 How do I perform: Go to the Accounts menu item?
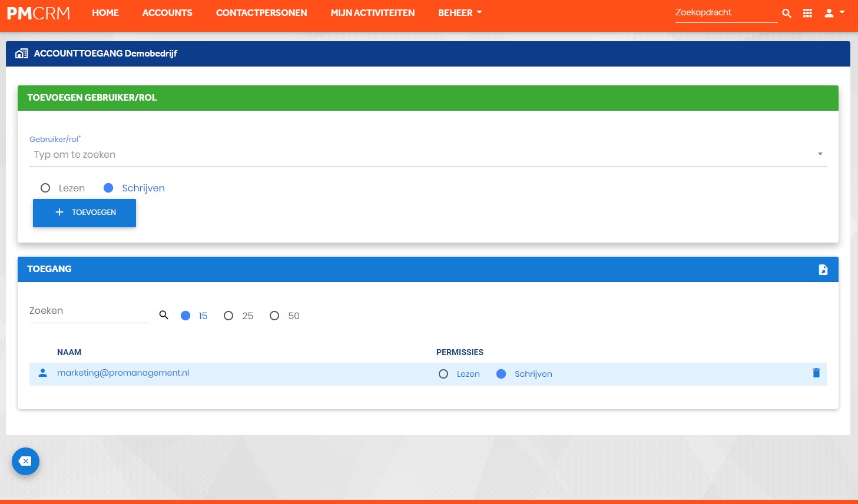(x=167, y=12)
